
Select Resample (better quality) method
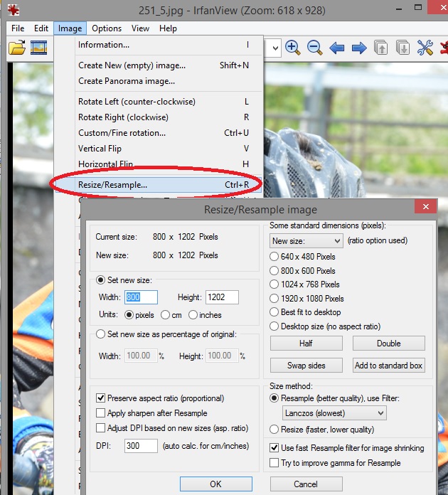[x=274, y=398]
